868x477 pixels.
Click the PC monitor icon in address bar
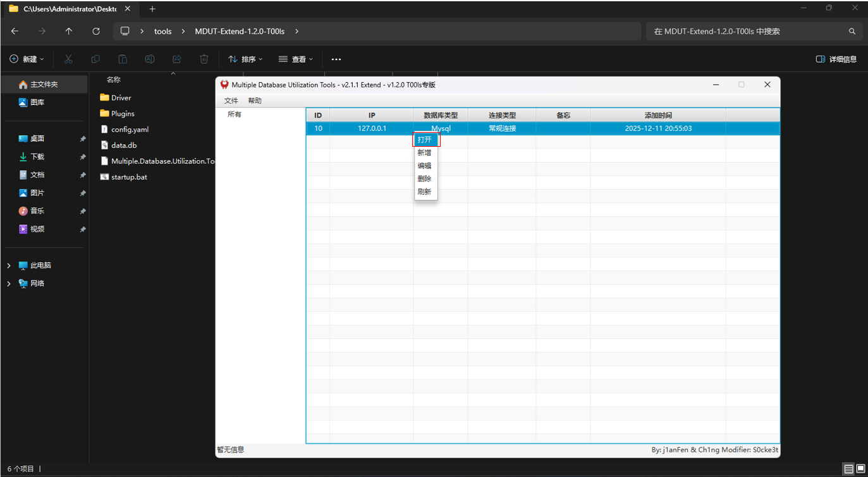125,31
